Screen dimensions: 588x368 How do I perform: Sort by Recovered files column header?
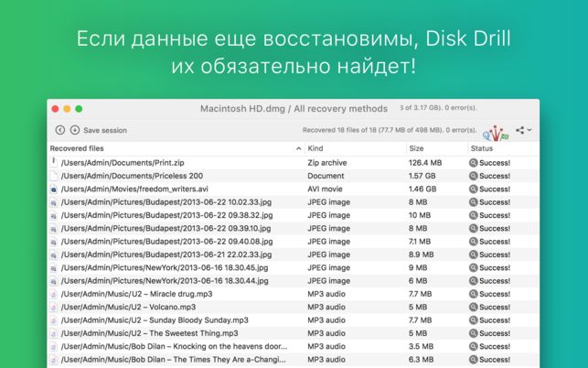[77, 148]
